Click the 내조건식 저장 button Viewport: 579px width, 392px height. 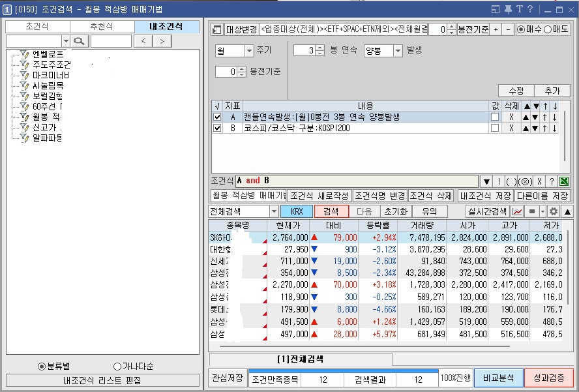pyautogui.click(x=486, y=196)
